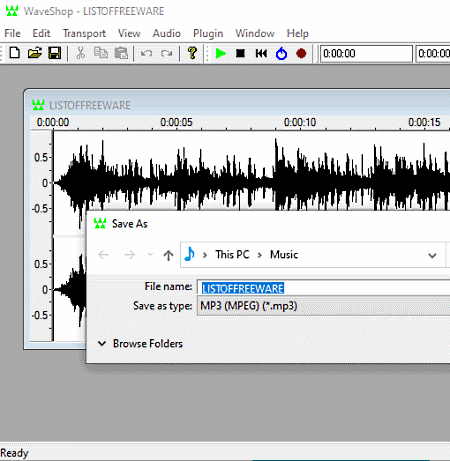Click the Back arrow in Save As dialog
This screenshot has height=461, width=450.
(x=103, y=255)
